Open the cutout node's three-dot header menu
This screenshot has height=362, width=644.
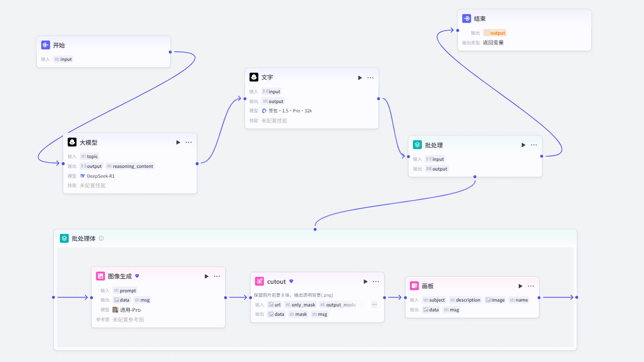pos(376,282)
